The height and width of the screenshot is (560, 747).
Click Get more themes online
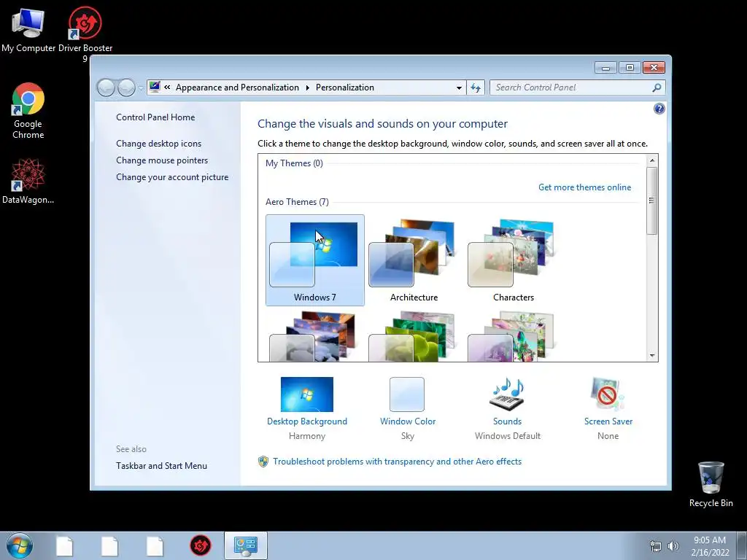tap(584, 187)
